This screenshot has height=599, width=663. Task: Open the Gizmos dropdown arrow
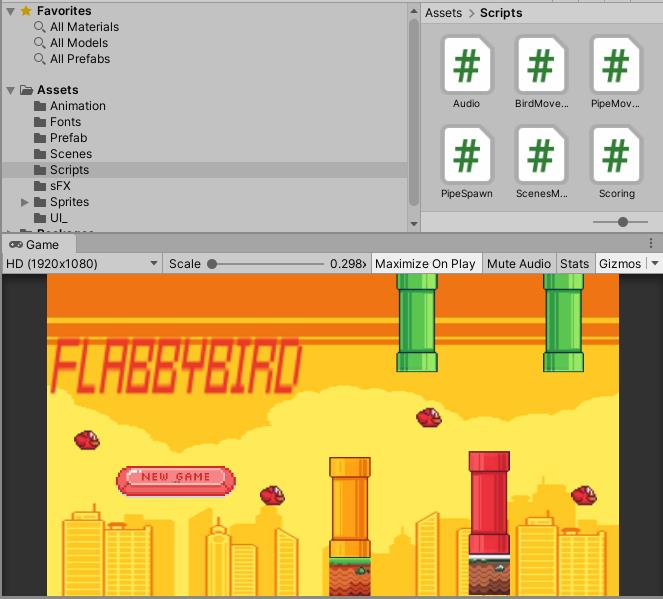pyautogui.click(x=655, y=263)
